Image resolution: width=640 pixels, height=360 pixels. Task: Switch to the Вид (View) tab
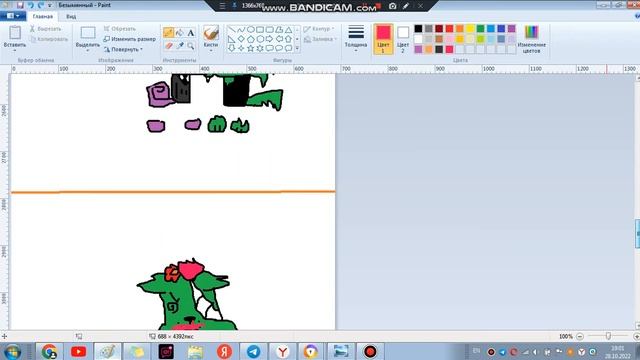(71, 16)
